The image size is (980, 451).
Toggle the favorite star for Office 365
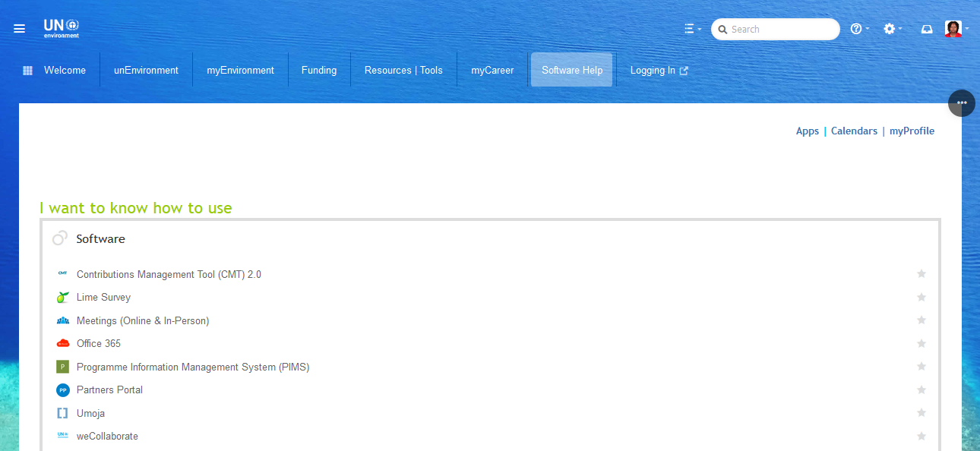tap(922, 344)
